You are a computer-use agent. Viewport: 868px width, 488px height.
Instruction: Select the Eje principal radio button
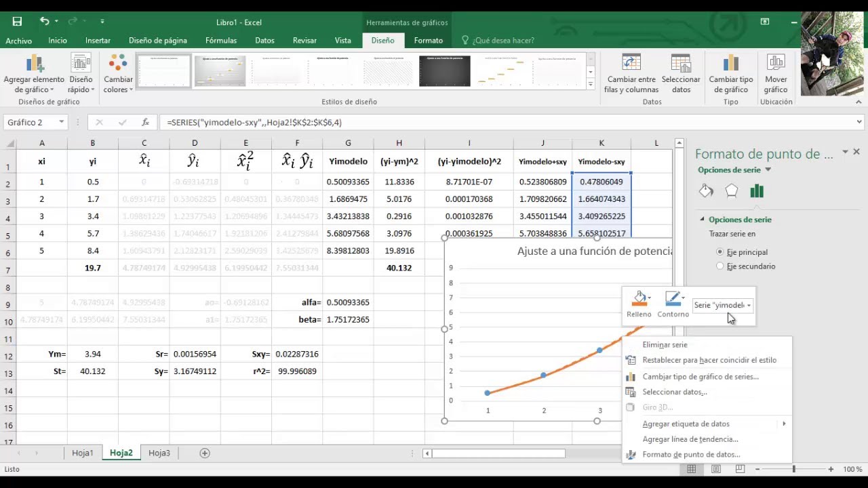720,251
